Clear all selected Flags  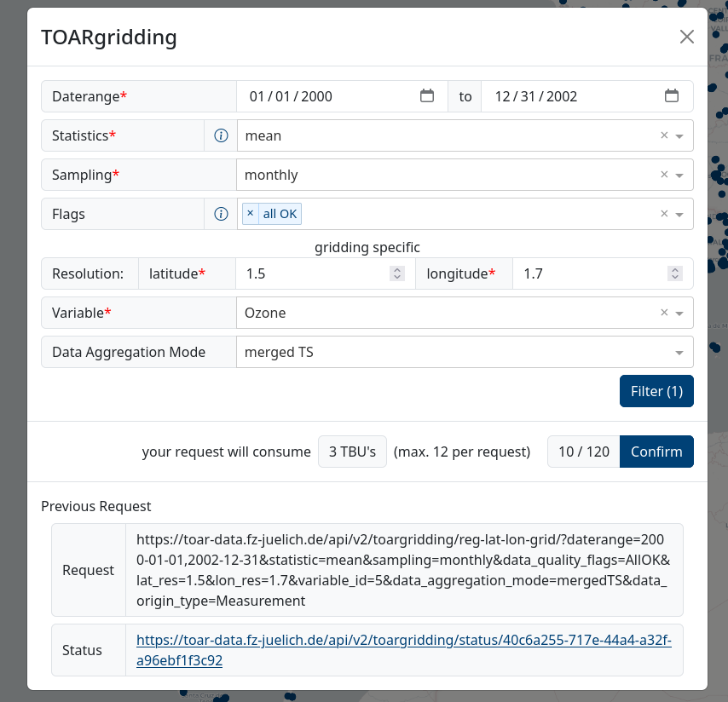[x=664, y=214]
